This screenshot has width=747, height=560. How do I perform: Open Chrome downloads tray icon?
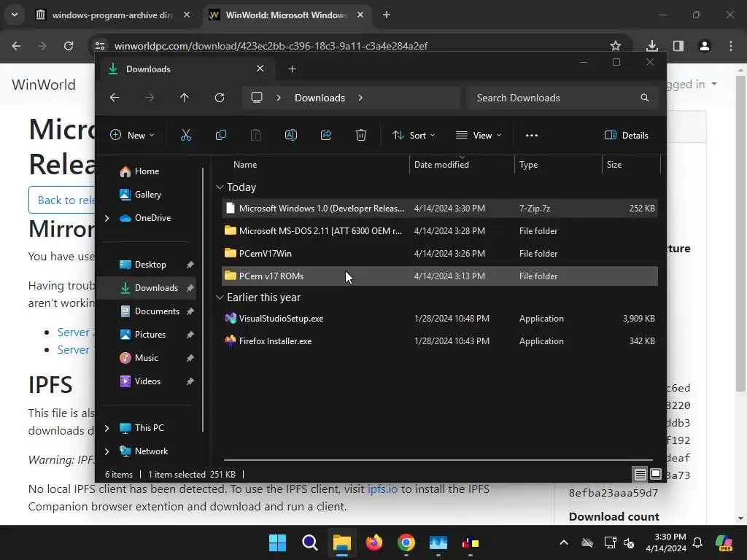point(651,46)
